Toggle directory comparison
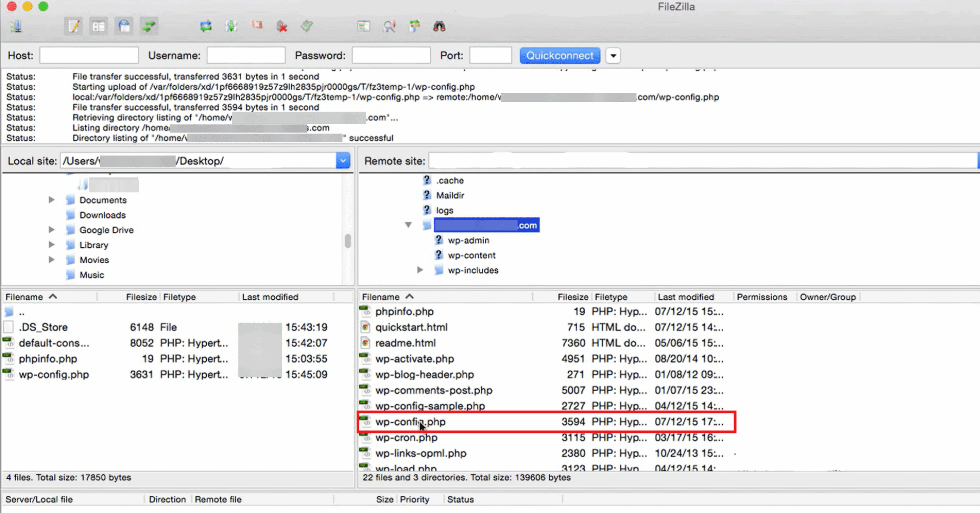980x513 pixels. click(389, 26)
